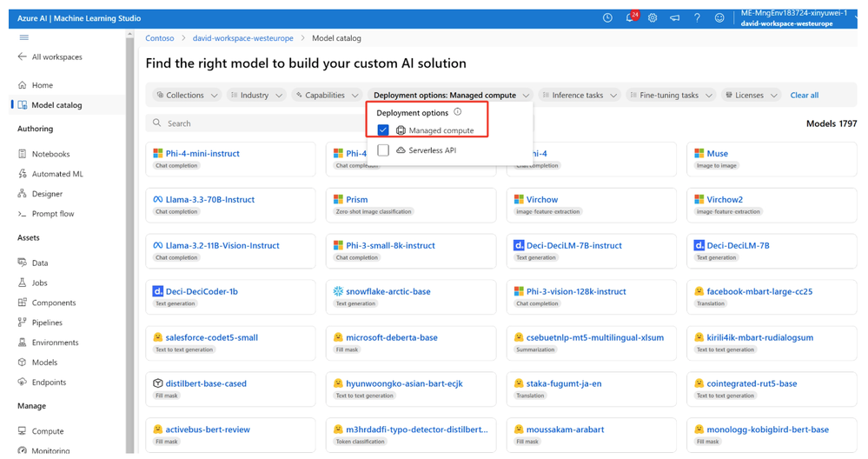This screenshot has width=868, height=459.
Task: Click the Jobs flask icon
Action: tap(22, 283)
